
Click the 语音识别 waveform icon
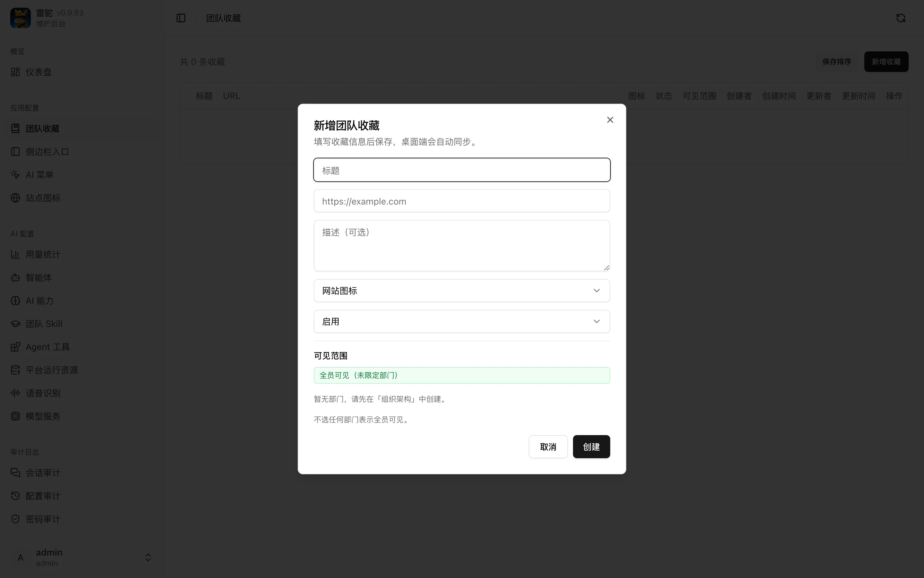pos(15,393)
